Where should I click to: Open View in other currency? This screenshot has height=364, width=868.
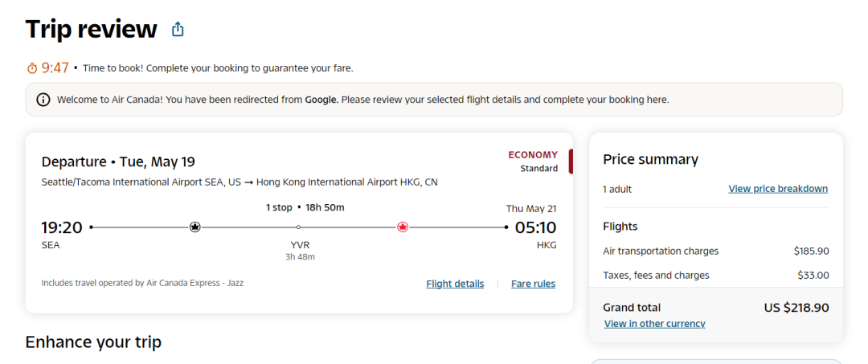coord(654,324)
